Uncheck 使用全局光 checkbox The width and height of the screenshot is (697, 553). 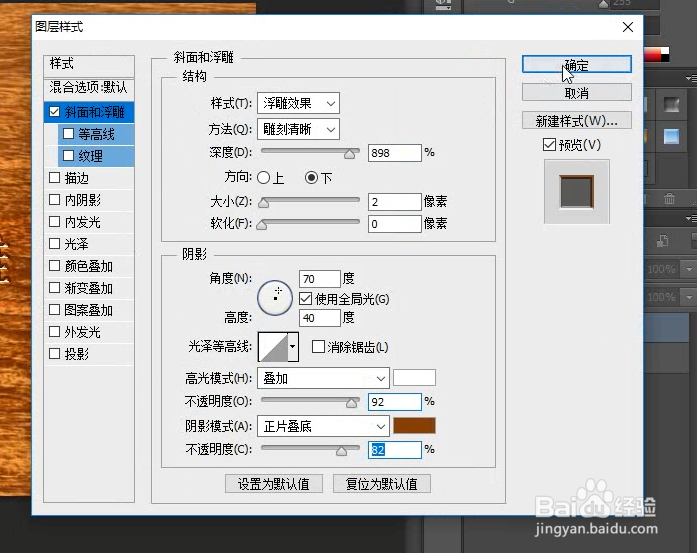[x=305, y=299]
